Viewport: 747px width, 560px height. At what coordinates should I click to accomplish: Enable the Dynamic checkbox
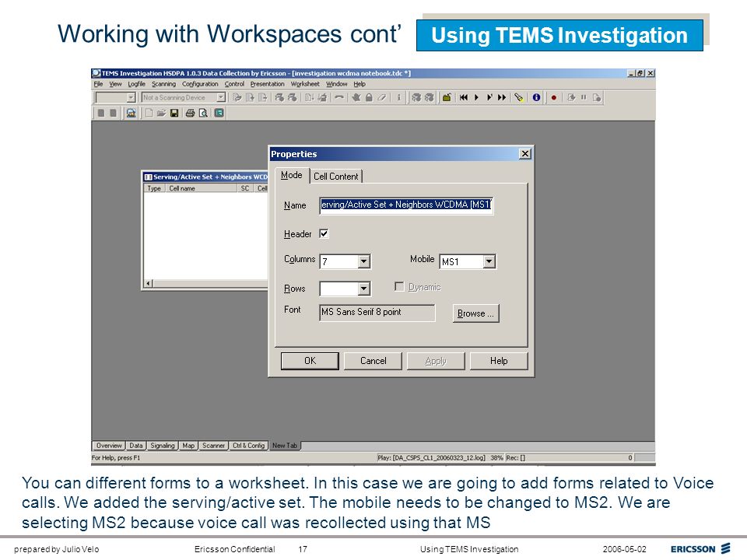point(399,287)
